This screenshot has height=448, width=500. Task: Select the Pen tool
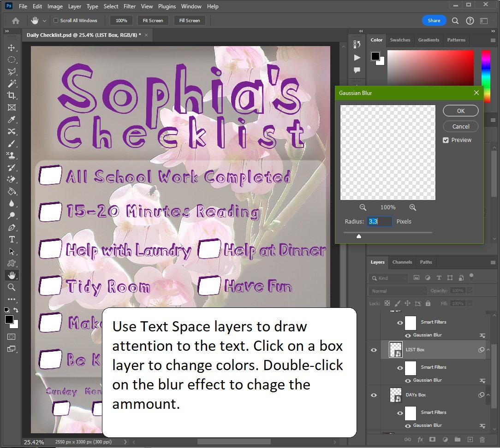12,227
